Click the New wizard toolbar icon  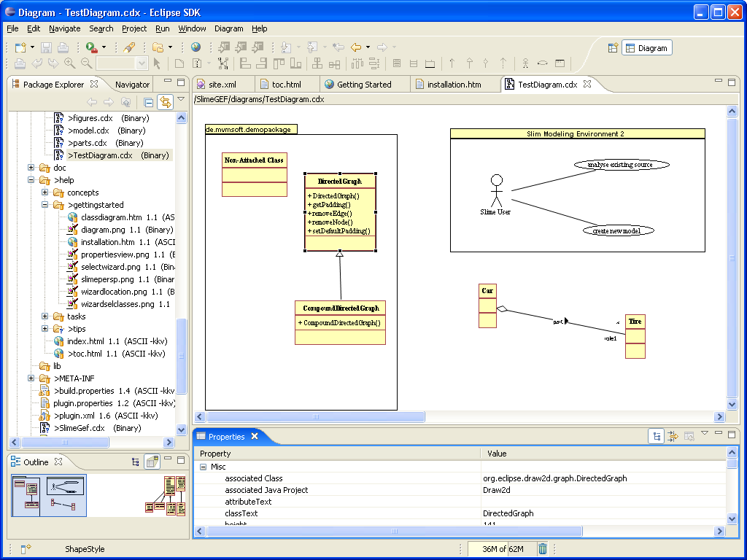pos(20,47)
